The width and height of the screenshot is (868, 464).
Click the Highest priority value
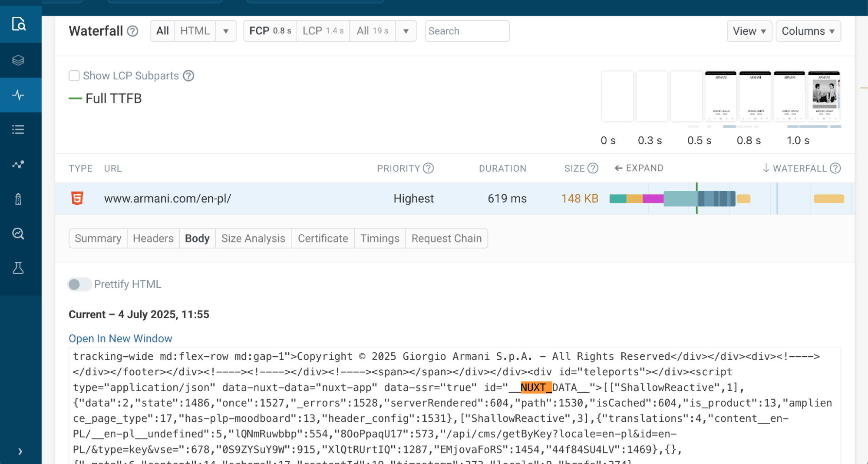413,199
